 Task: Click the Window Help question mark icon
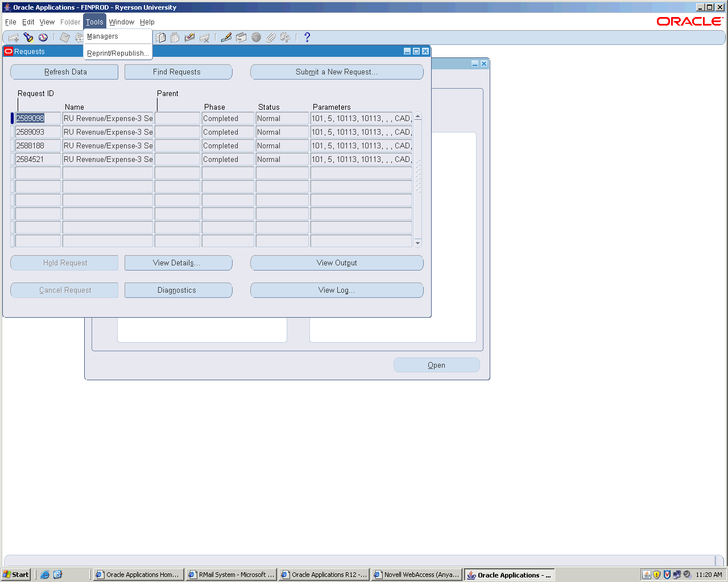(x=307, y=38)
